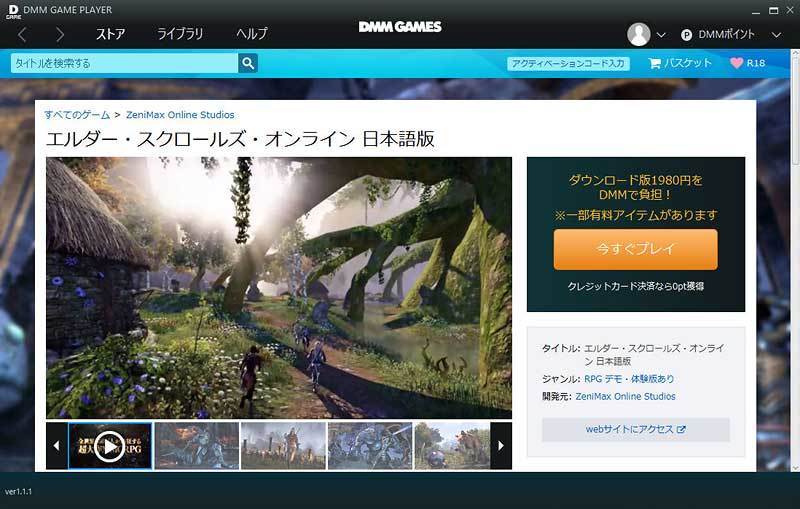Select the third gallery thumbnail

point(283,446)
